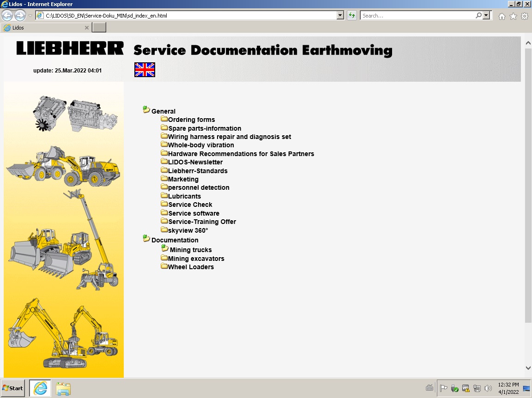Open Favorites star icon

514,16
